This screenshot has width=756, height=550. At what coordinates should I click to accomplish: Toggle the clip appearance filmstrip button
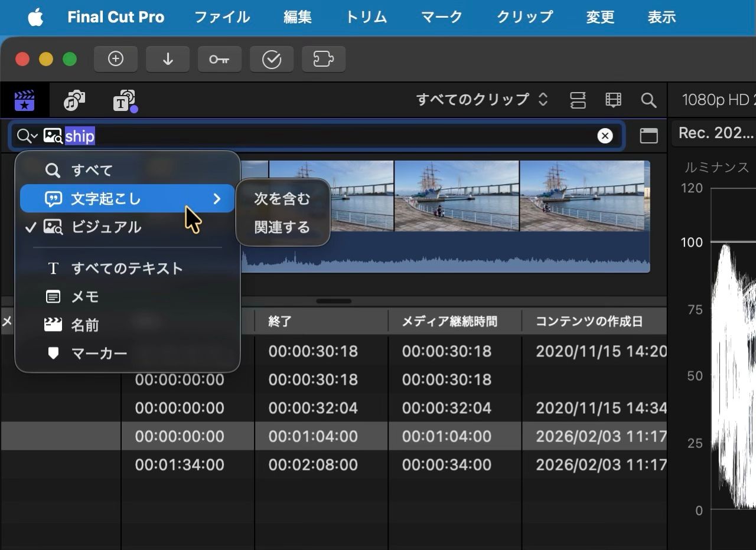point(613,100)
